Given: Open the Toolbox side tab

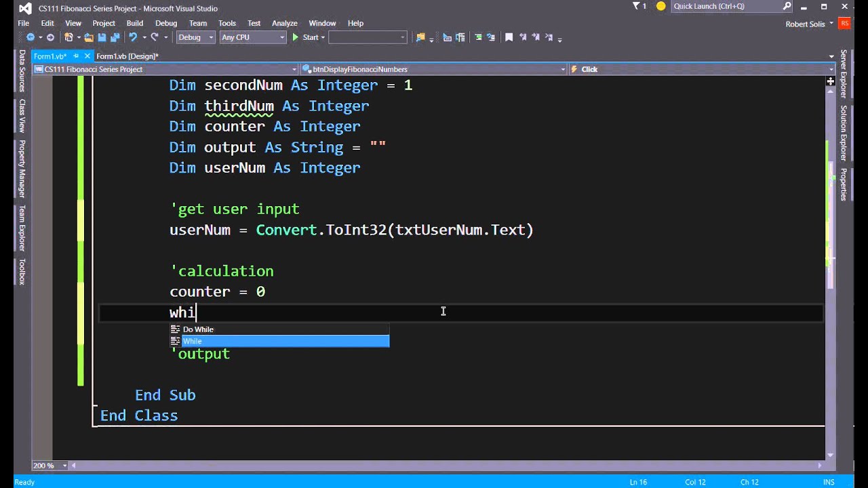Looking at the screenshot, I should tap(22, 272).
